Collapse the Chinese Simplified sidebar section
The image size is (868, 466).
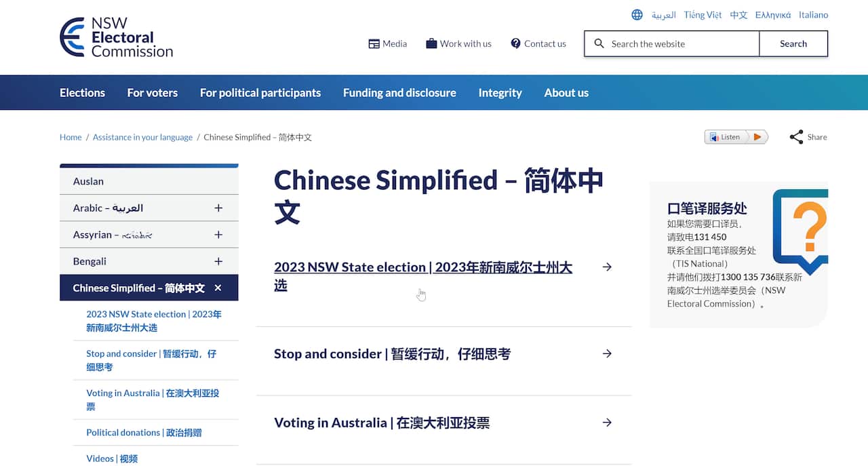pos(218,288)
